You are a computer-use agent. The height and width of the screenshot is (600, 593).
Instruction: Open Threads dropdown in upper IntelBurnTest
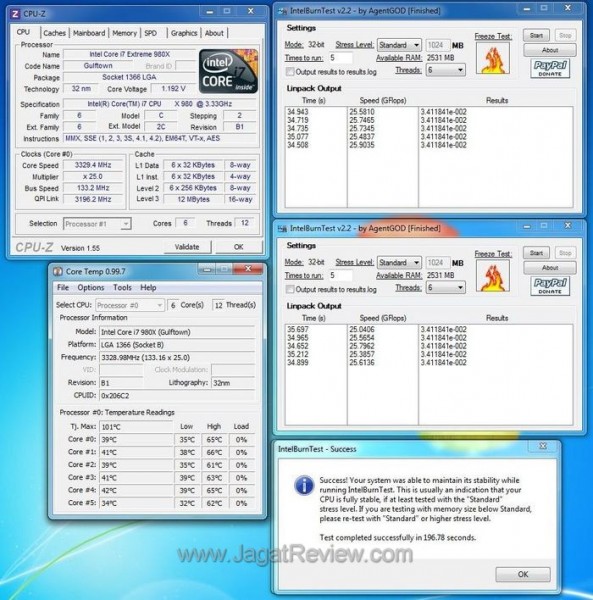(x=446, y=70)
